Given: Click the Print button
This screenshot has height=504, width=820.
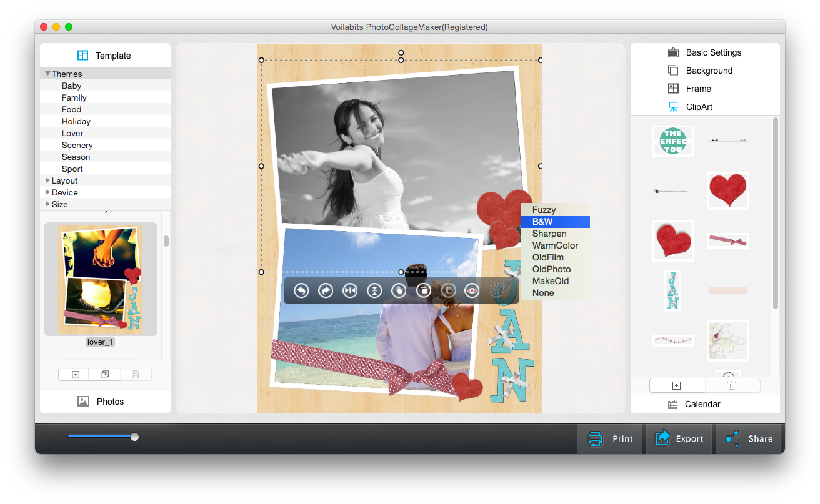Looking at the screenshot, I should point(611,438).
